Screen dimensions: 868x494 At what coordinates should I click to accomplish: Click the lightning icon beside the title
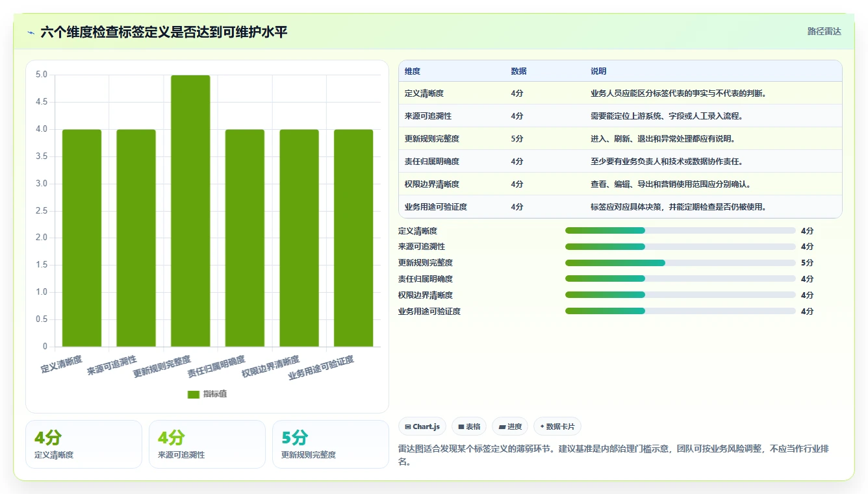coord(31,32)
